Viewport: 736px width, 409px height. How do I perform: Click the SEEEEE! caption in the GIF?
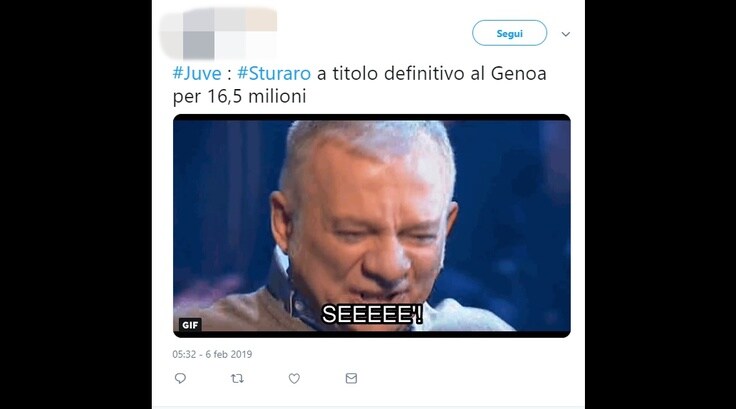click(x=372, y=314)
